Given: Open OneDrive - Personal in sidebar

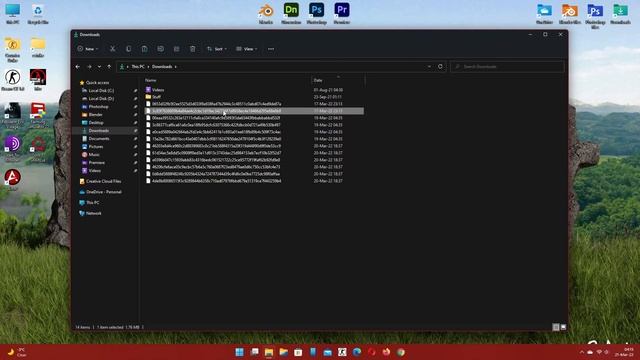Looking at the screenshot, I should 104,192.
